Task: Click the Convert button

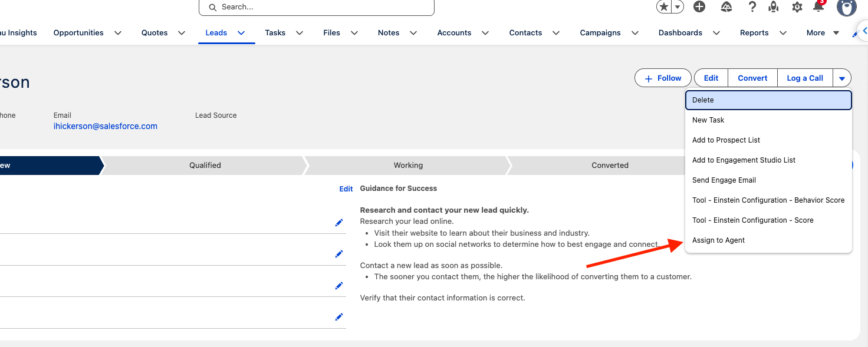Action: 752,78
